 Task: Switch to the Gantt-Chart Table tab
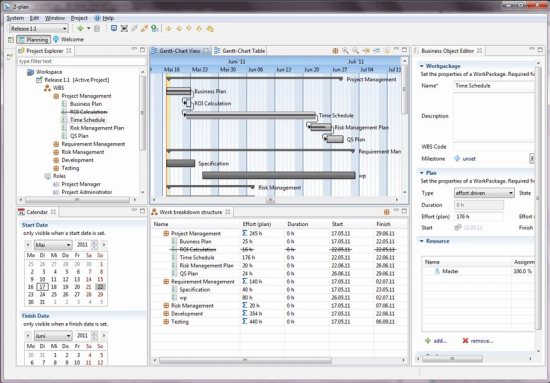point(240,51)
